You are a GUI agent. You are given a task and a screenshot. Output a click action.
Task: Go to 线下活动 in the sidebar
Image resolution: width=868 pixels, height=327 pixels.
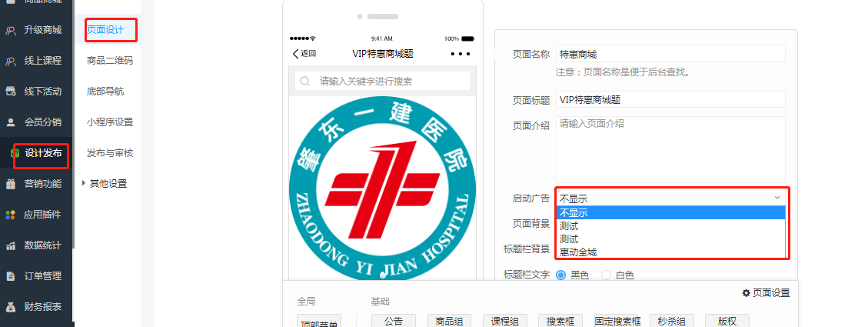[x=36, y=92]
